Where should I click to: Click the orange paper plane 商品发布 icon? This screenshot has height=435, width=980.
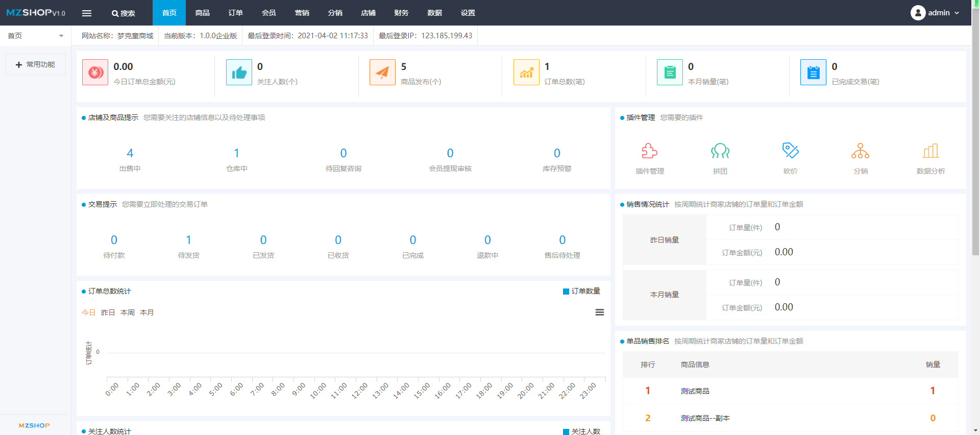point(382,72)
